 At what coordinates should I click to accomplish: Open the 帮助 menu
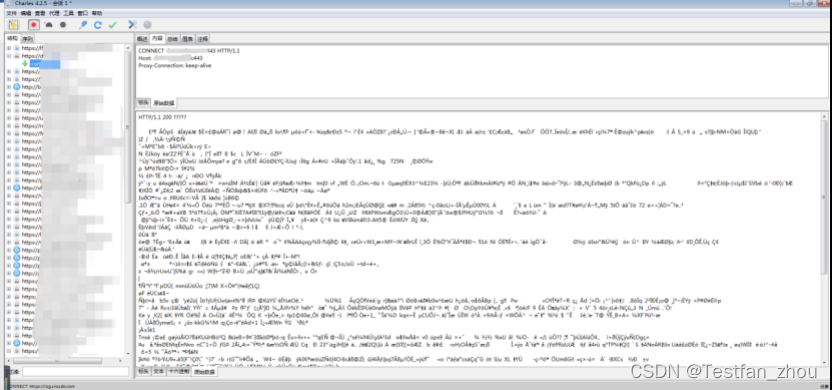click(x=97, y=13)
